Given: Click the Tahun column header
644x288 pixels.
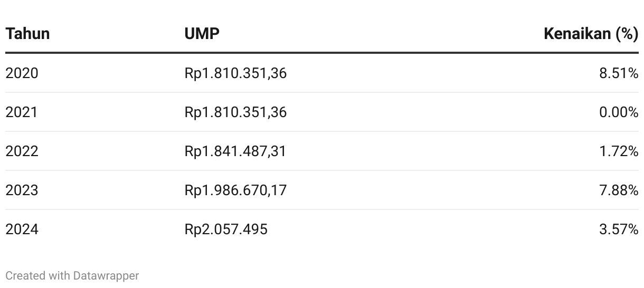Looking at the screenshot, I should (x=27, y=34).
